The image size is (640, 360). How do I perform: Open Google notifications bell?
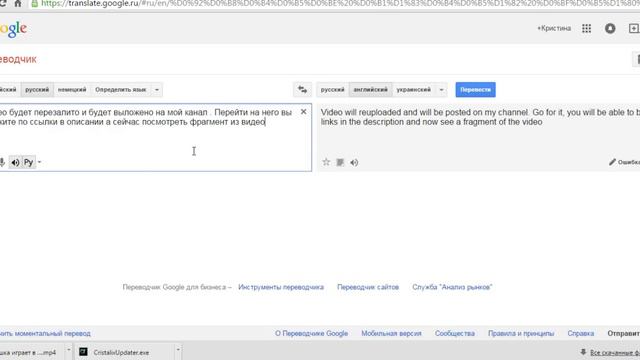coord(610,28)
